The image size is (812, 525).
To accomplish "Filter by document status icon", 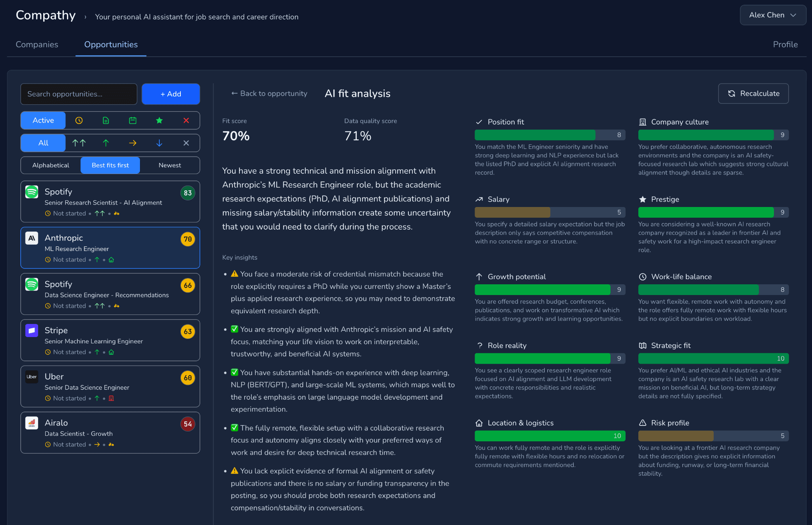I will [x=106, y=121].
